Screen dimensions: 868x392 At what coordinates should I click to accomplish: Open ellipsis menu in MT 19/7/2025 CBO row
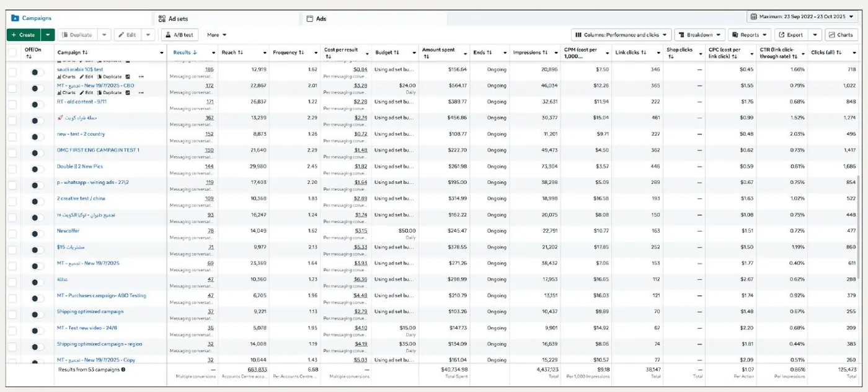tap(141, 93)
